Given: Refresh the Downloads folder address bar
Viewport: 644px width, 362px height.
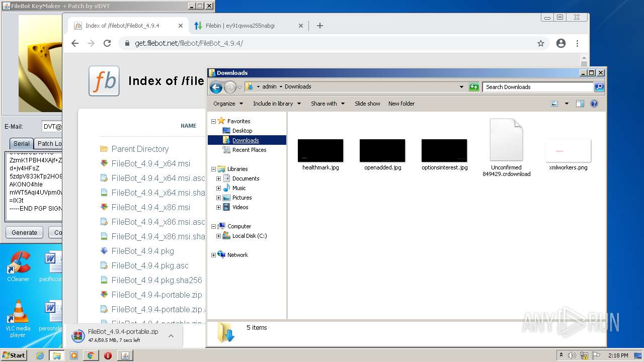Looking at the screenshot, I should (474, 87).
